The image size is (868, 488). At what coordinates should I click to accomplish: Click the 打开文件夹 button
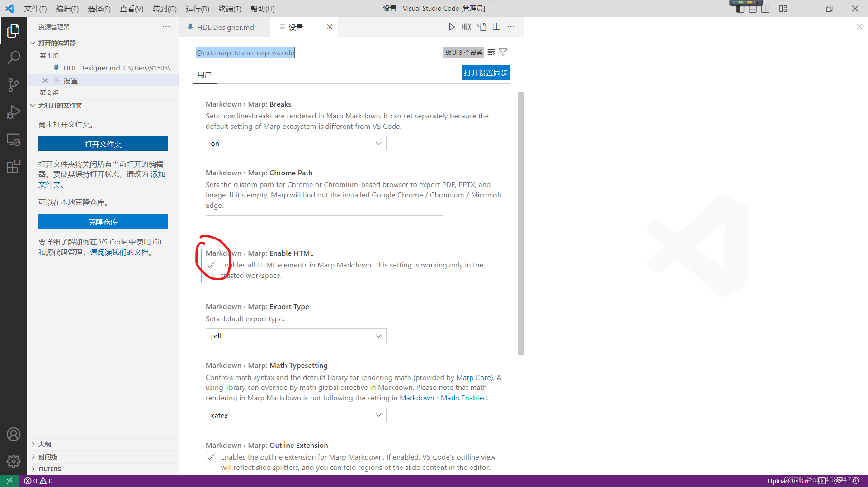click(103, 144)
